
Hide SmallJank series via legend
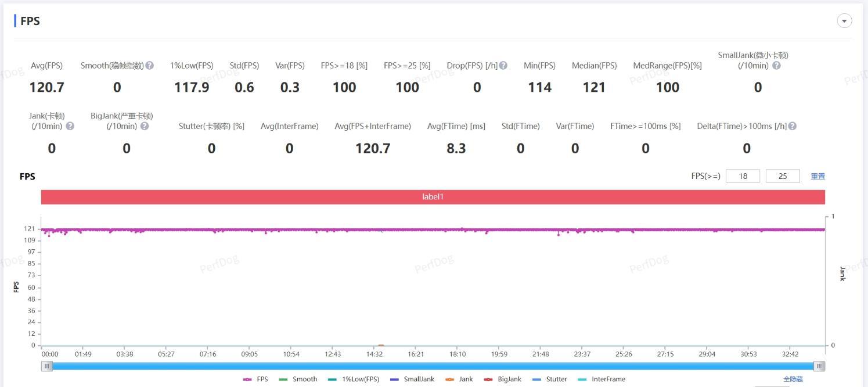click(412, 379)
